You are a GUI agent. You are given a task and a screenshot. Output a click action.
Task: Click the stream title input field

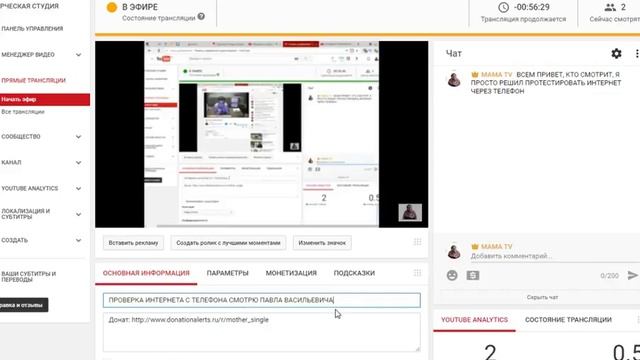262,300
